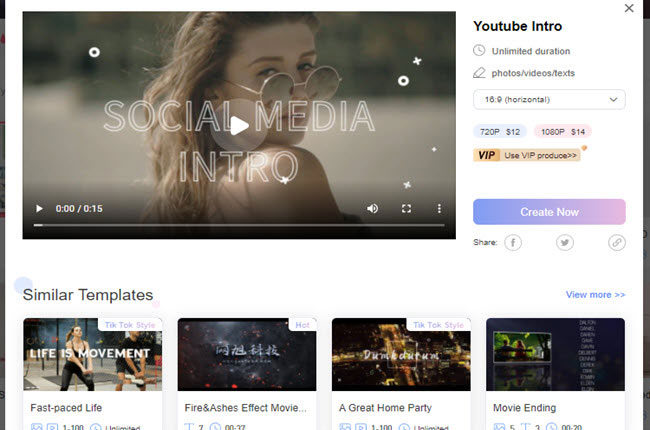
Task: Click the small play icon in video controls
Action: 39,209
